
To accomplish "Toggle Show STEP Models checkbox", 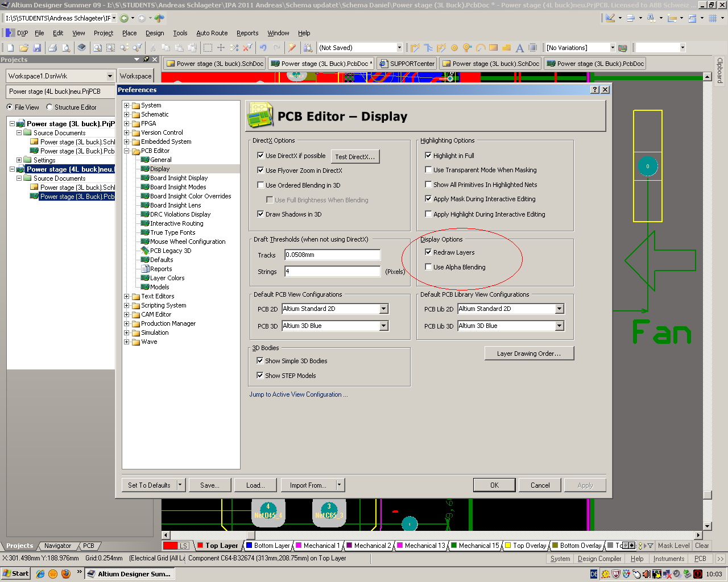I will [260, 375].
